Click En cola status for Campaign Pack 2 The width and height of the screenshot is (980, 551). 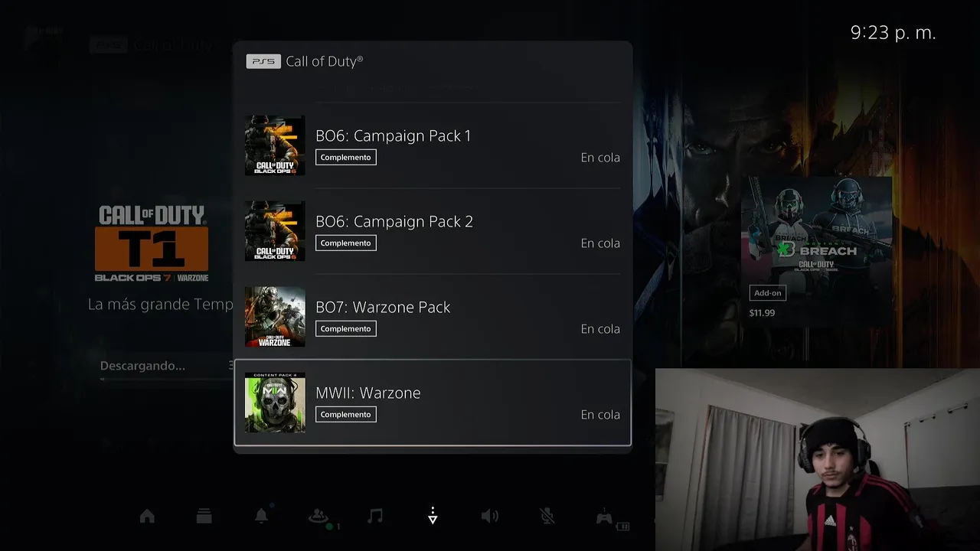pyautogui.click(x=600, y=243)
